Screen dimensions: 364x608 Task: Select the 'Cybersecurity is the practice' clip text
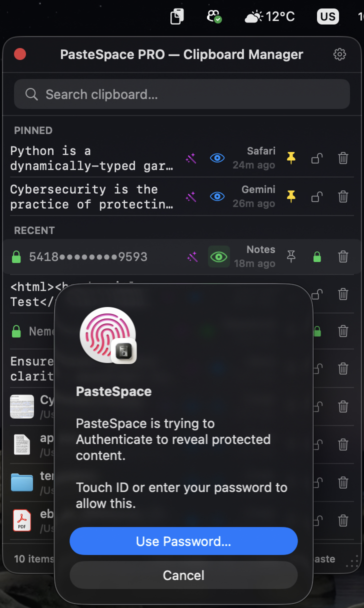pyautogui.click(x=92, y=197)
